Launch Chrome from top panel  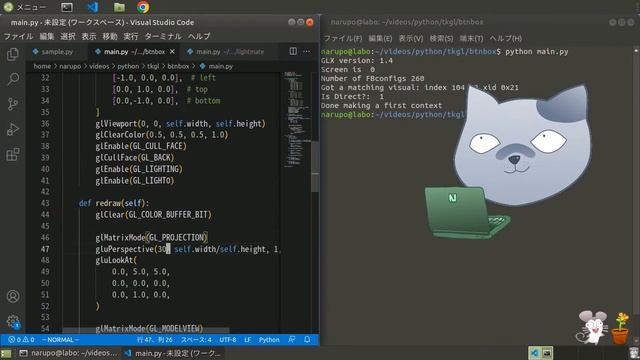(x=143, y=7)
